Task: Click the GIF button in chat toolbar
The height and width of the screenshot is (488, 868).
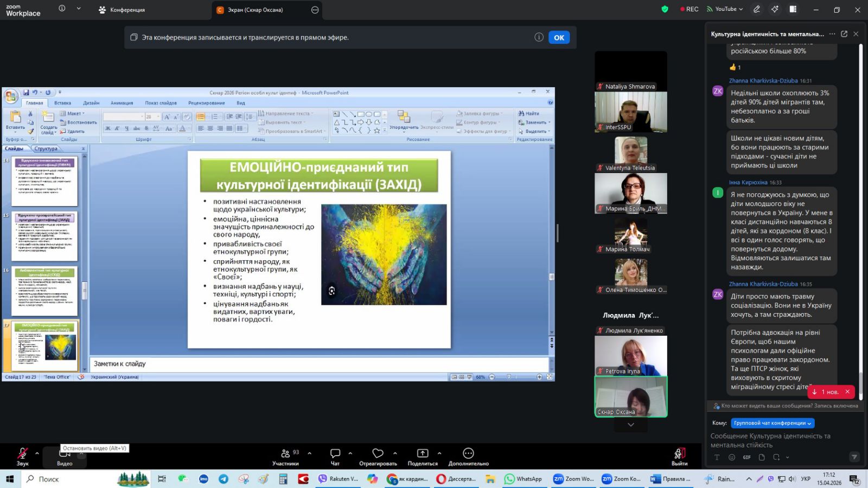Action: tap(746, 457)
